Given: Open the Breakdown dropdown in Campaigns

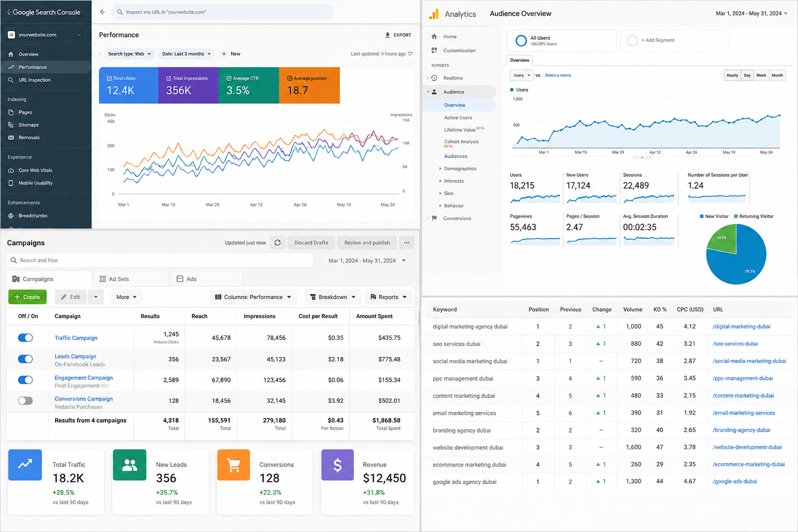Looking at the screenshot, I should 333,297.
